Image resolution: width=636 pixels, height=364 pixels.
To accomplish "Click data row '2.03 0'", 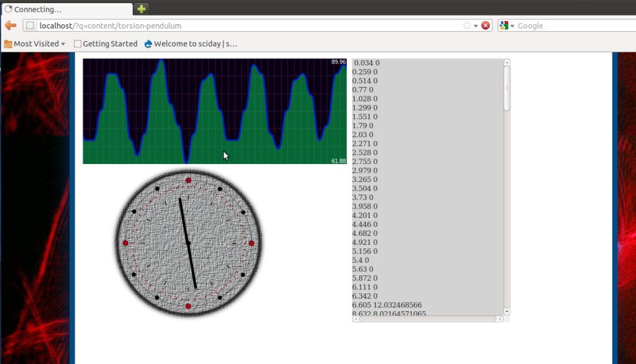I will [x=363, y=135].
